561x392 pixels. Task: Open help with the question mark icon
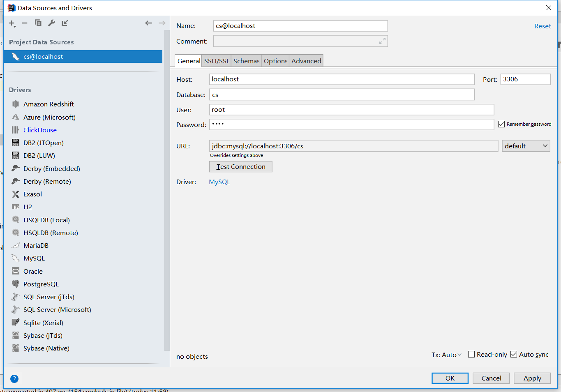pyautogui.click(x=14, y=379)
